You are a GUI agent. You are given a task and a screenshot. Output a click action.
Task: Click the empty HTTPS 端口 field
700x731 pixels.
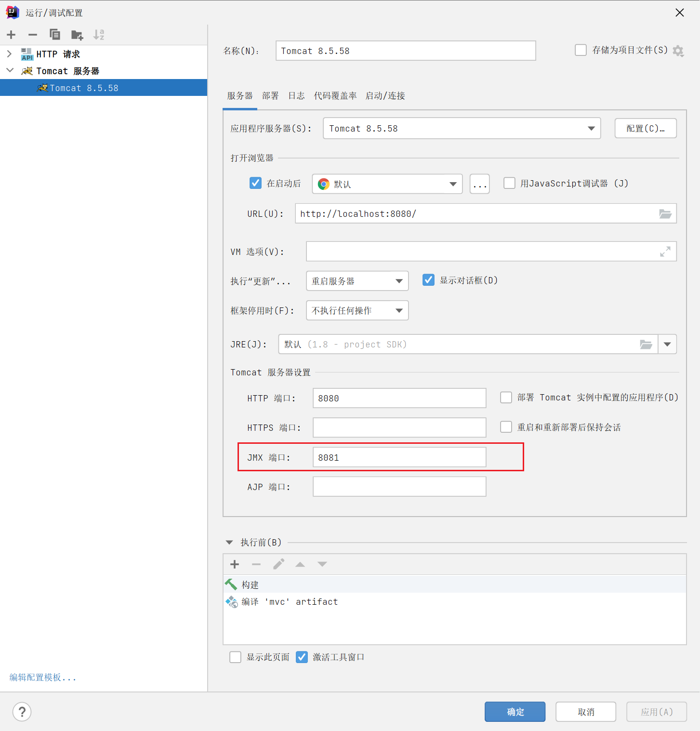tap(399, 427)
